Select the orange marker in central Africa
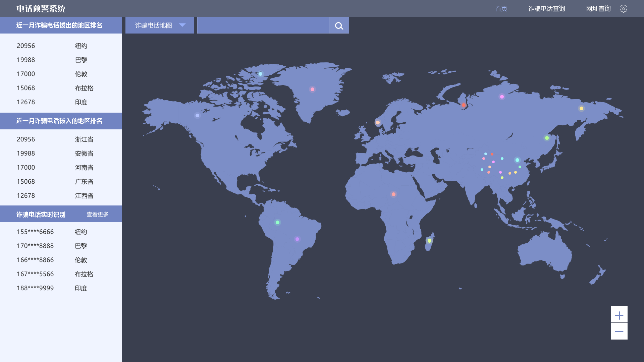 pyautogui.click(x=393, y=194)
